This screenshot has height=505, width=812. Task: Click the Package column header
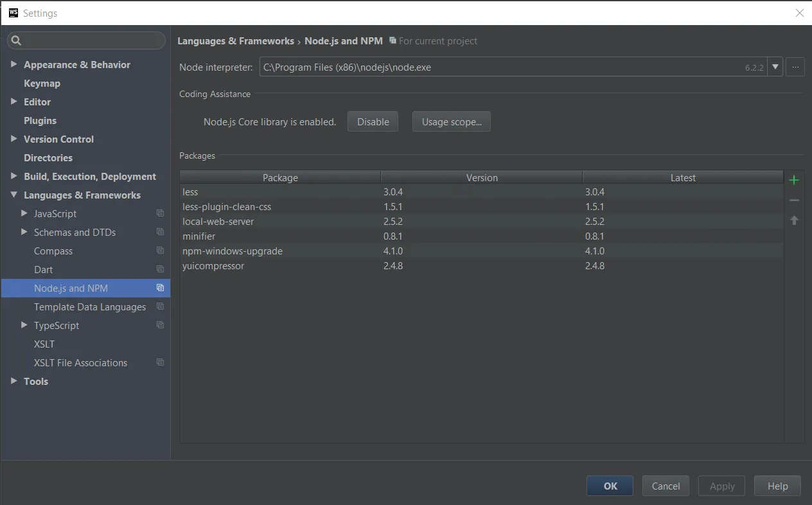coord(280,177)
